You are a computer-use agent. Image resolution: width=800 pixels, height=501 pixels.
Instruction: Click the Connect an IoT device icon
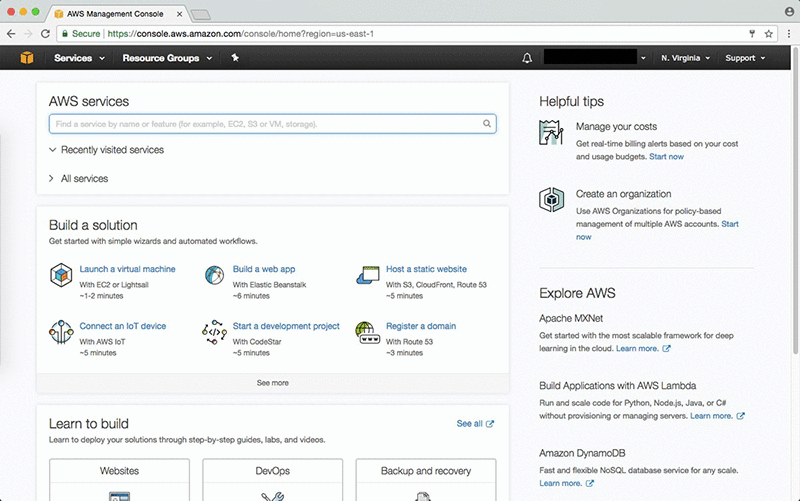click(x=61, y=332)
